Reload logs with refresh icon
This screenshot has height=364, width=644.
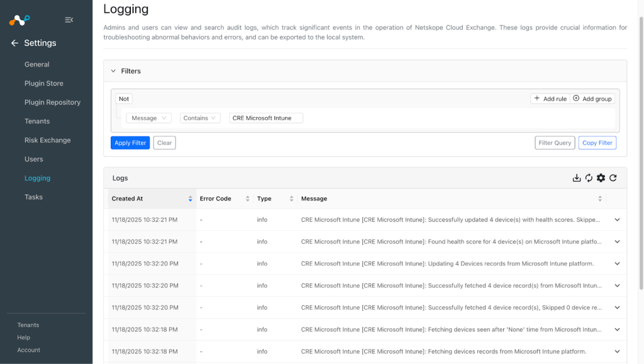pyautogui.click(x=613, y=178)
